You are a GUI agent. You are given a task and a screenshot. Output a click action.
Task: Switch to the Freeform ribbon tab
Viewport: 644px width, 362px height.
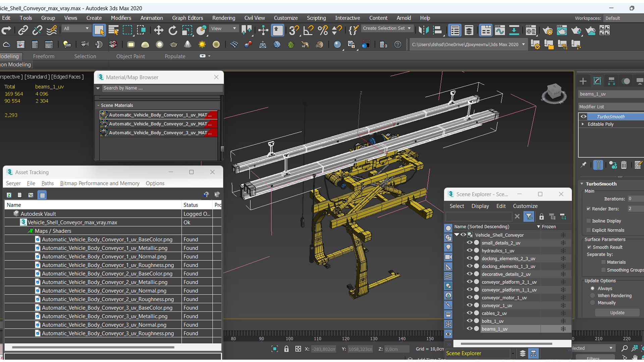click(44, 56)
